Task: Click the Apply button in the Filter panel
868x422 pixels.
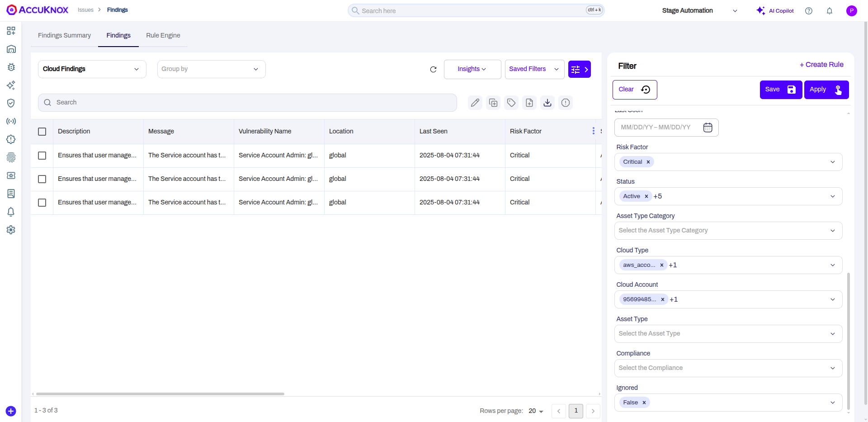Action: (826, 90)
